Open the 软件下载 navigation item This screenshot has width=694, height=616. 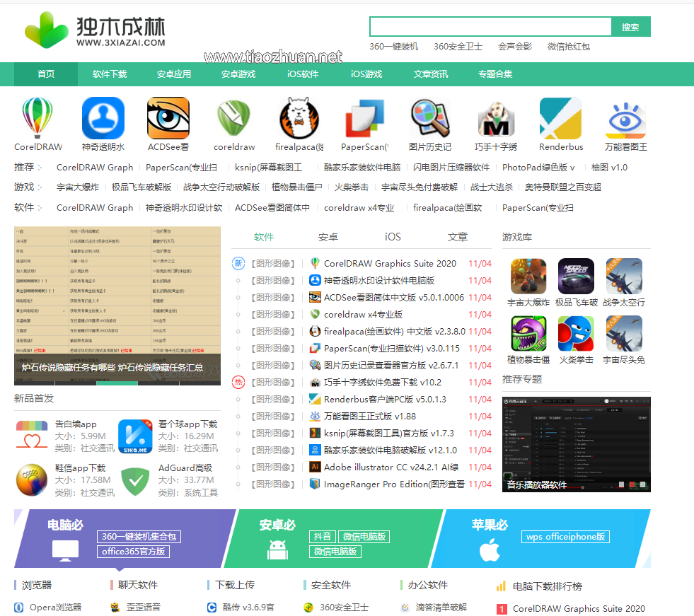click(x=110, y=74)
